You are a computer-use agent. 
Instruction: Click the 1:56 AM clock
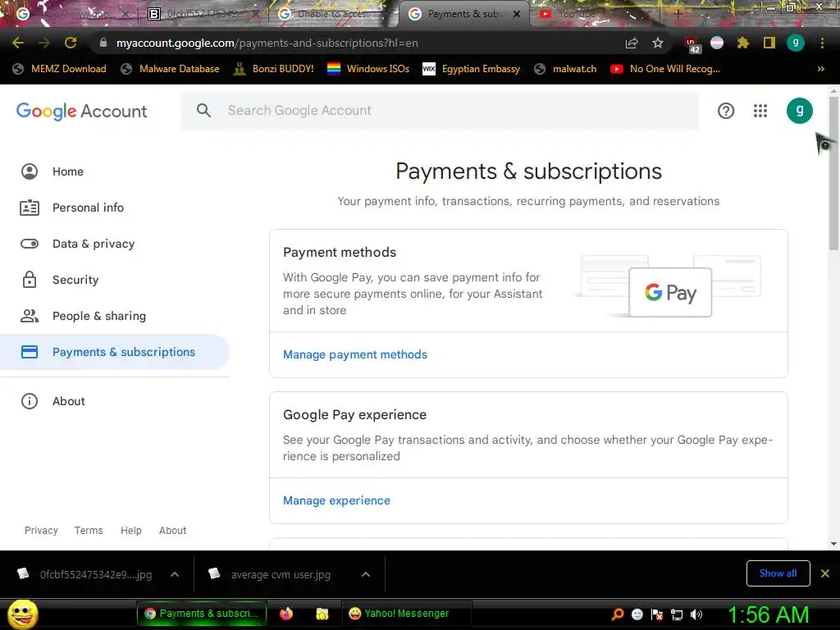click(768, 614)
